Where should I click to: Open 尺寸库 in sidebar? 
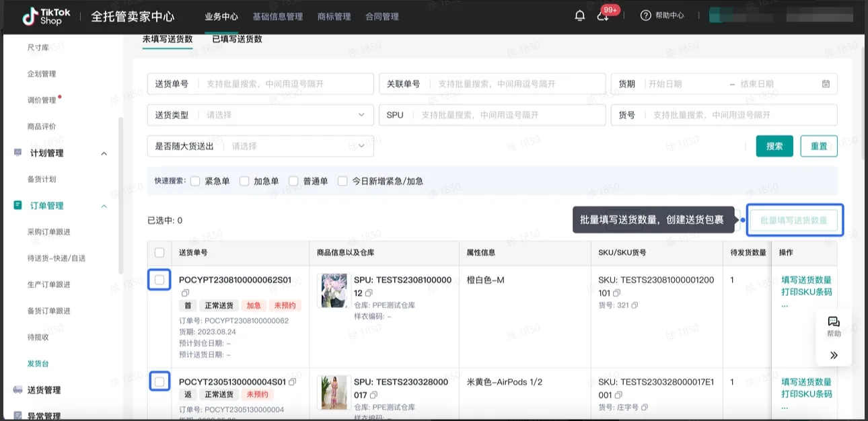tap(38, 48)
